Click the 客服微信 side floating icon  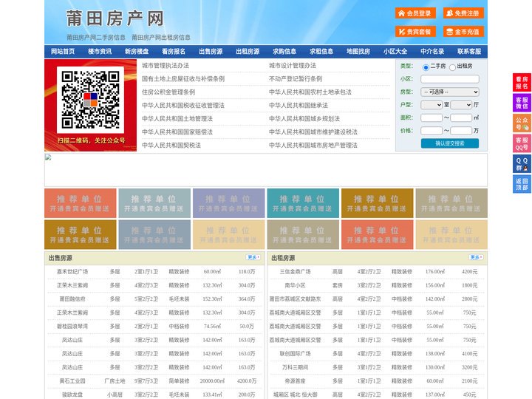522,103
